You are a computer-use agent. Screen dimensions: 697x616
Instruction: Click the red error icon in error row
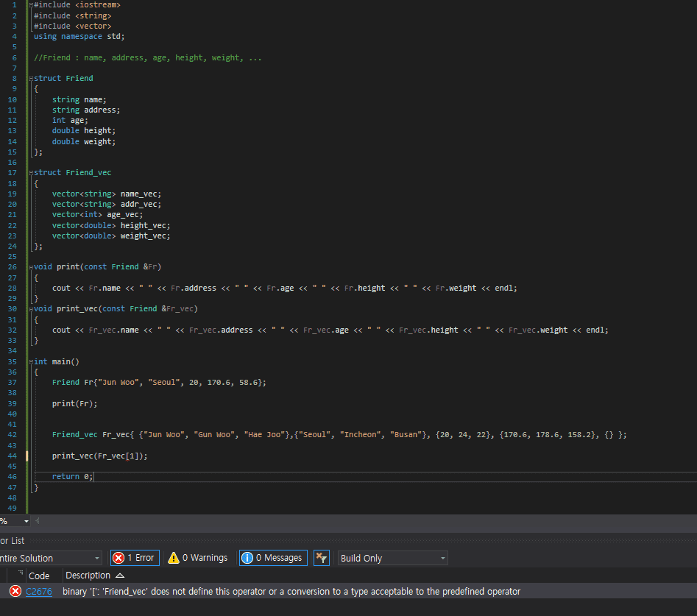tap(15, 592)
